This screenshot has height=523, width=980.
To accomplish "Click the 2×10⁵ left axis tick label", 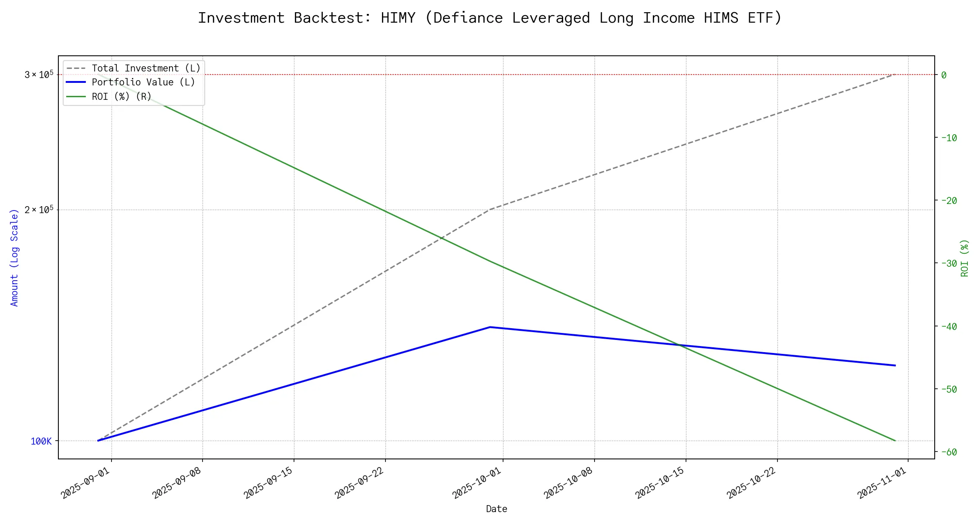I will (x=39, y=210).
